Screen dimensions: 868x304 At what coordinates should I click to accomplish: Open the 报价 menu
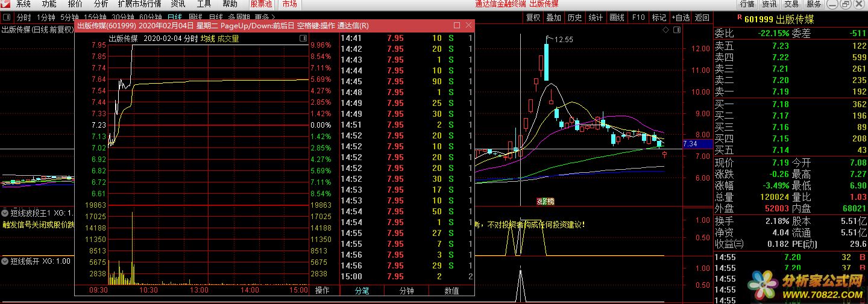[75, 4]
